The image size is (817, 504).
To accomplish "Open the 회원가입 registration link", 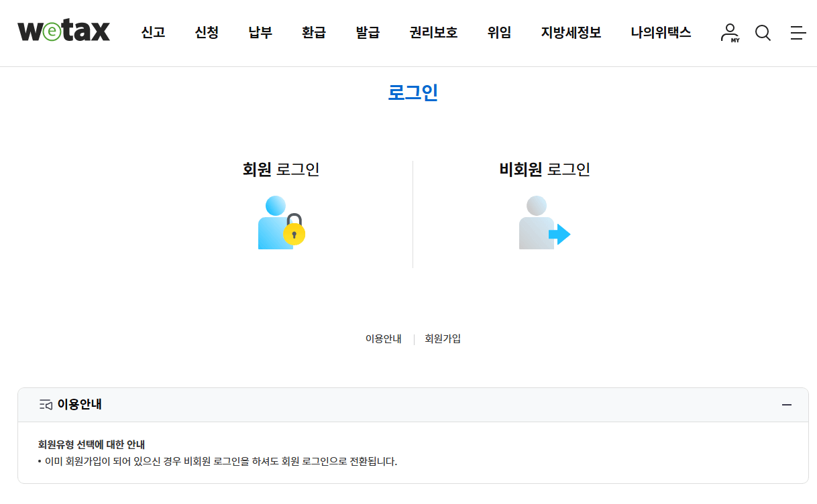I will (x=441, y=338).
